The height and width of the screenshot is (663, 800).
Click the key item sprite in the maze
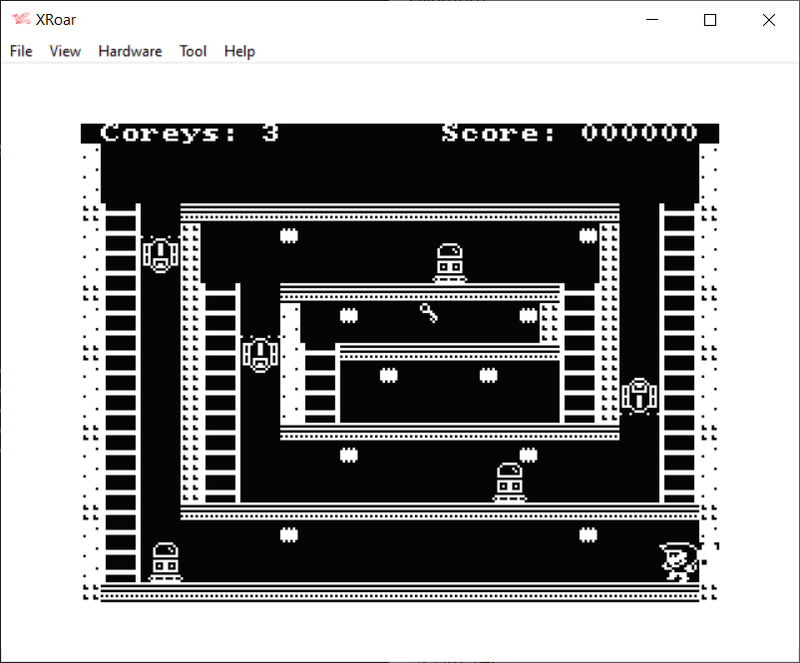pos(429,314)
